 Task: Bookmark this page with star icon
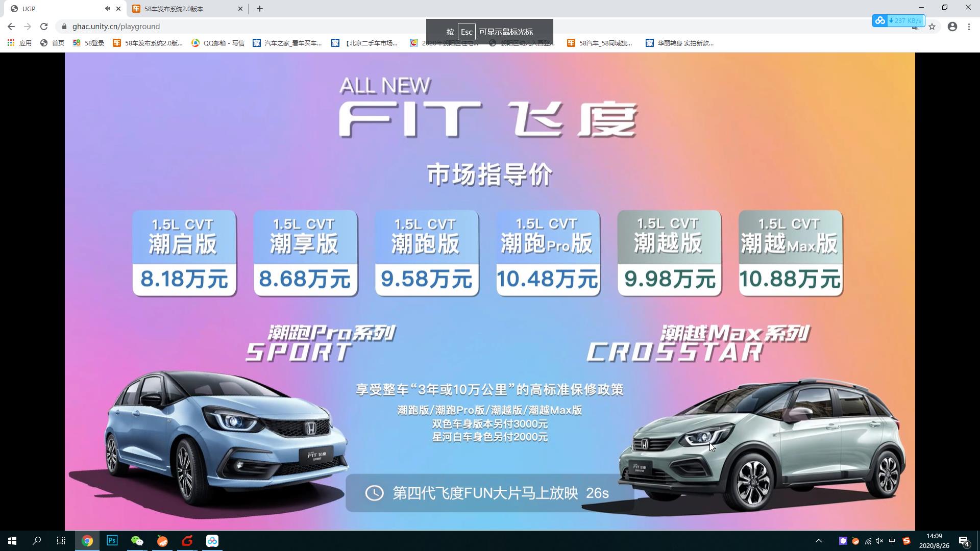click(x=932, y=27)
